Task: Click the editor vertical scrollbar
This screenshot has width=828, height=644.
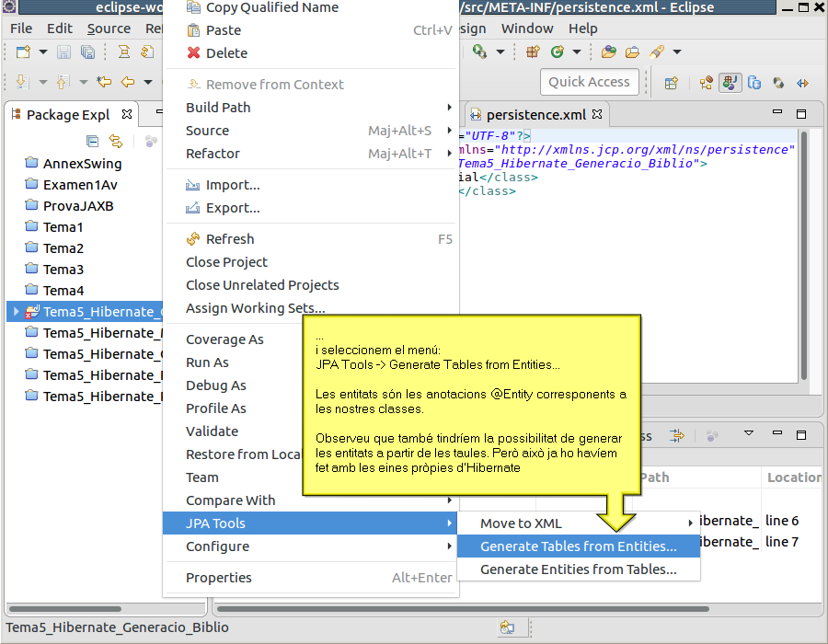Action: click(804, 255)
